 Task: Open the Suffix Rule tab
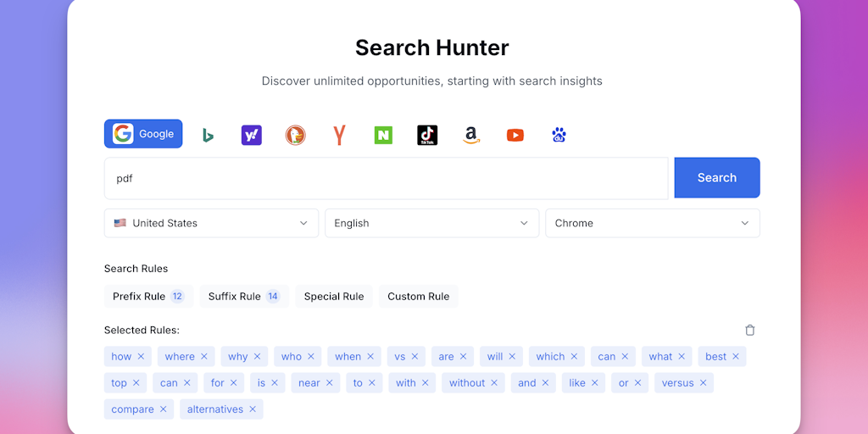coord(244,296)
